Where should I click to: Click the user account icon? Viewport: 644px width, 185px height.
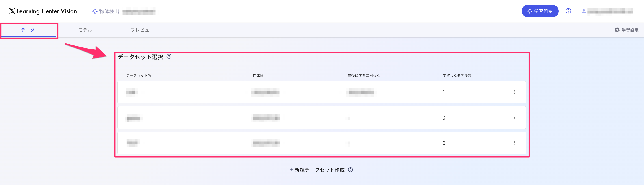[583, 11]
